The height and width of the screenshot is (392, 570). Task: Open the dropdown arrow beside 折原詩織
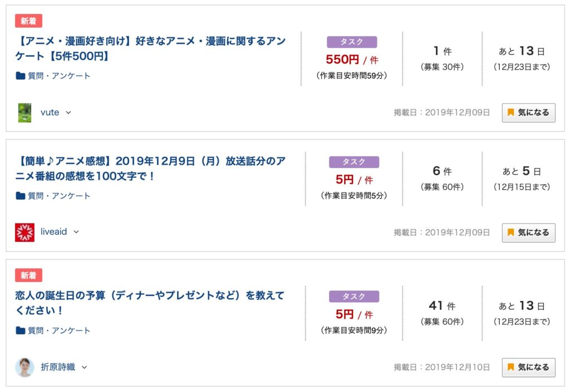pyautogui.click(x=85, y=368)
